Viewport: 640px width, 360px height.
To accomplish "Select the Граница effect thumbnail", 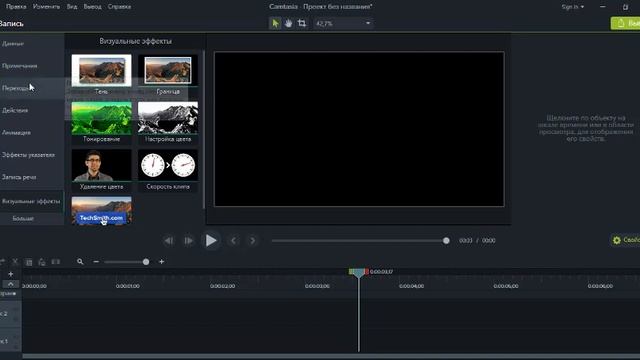I will coord(168,75).
